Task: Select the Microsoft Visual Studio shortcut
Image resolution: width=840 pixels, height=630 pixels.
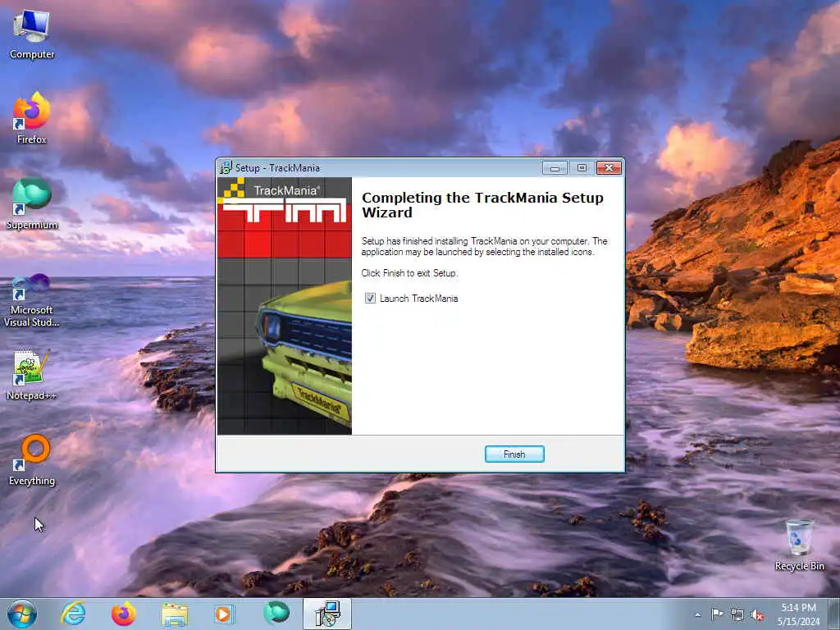Action: point(32,300)
